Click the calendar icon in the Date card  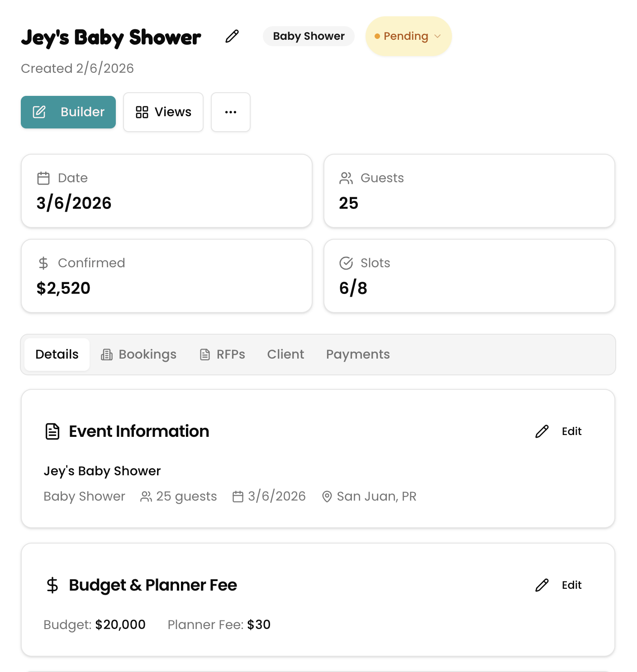(43, 178)
